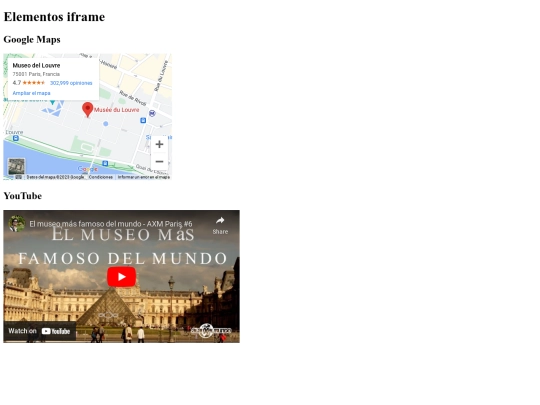
Task: Click Informar un error en el mapa
Action: point(144,177)
